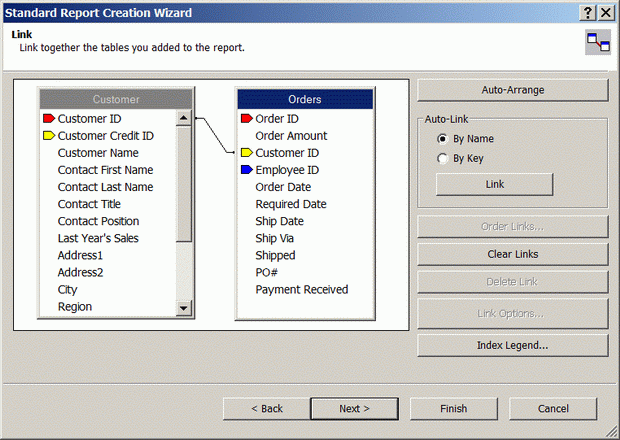Click the Clear Links button
Screen dimensions: 620x440
coord(512,254)
